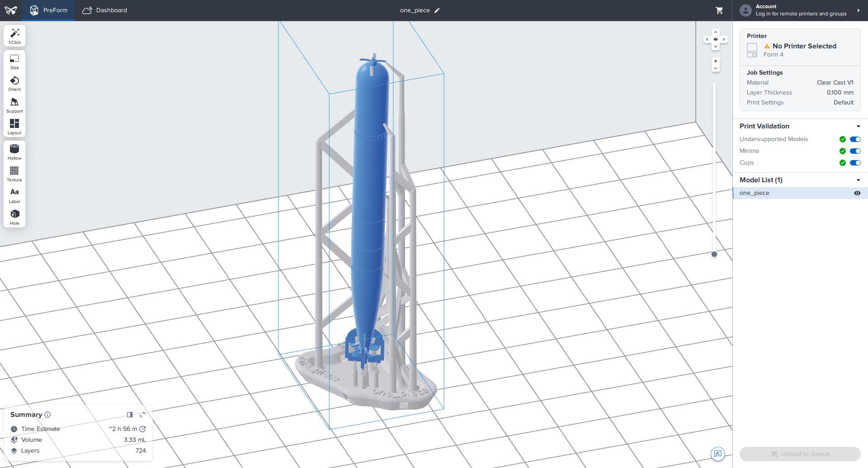Switch to the Dashboard tab
The height and width of the screenshot is (468, 868).
[105, 10]
